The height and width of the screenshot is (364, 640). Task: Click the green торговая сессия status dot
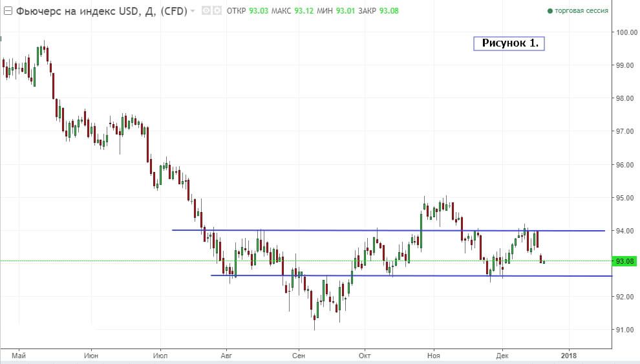[549, 12]
